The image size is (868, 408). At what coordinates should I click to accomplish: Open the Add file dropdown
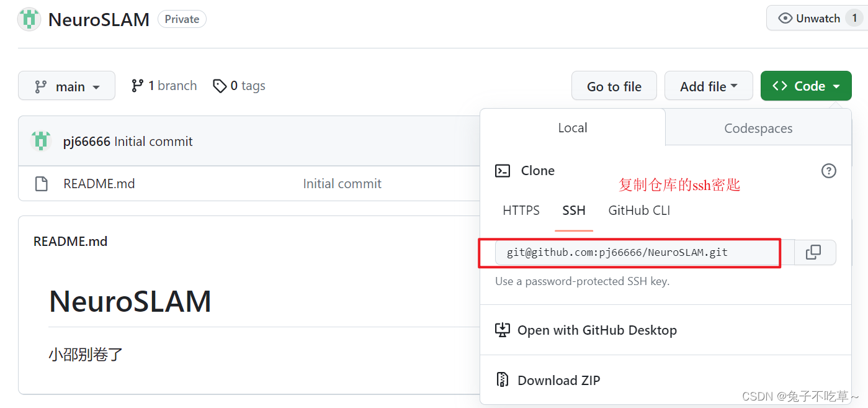[709, 86]
